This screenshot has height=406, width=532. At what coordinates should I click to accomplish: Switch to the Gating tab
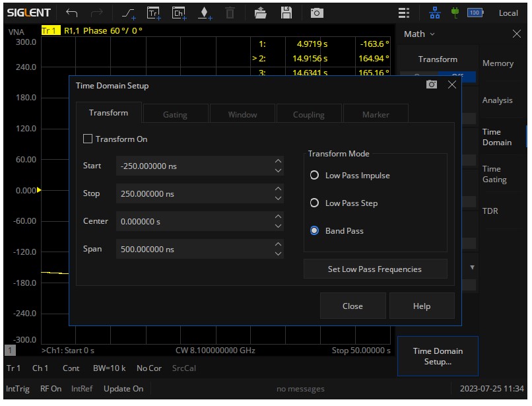pyautogui.click(x=175, y=114)
